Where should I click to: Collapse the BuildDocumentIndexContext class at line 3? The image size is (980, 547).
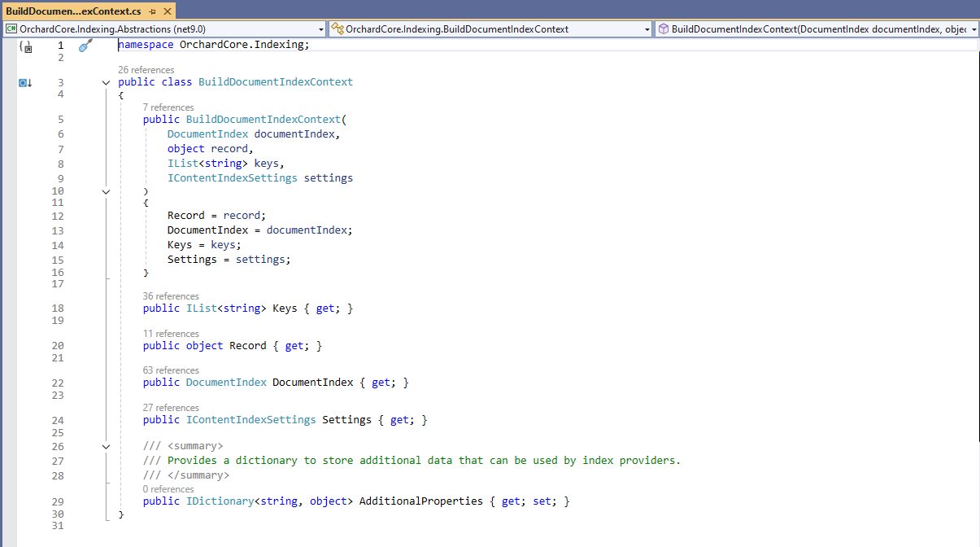coord(106,83)
